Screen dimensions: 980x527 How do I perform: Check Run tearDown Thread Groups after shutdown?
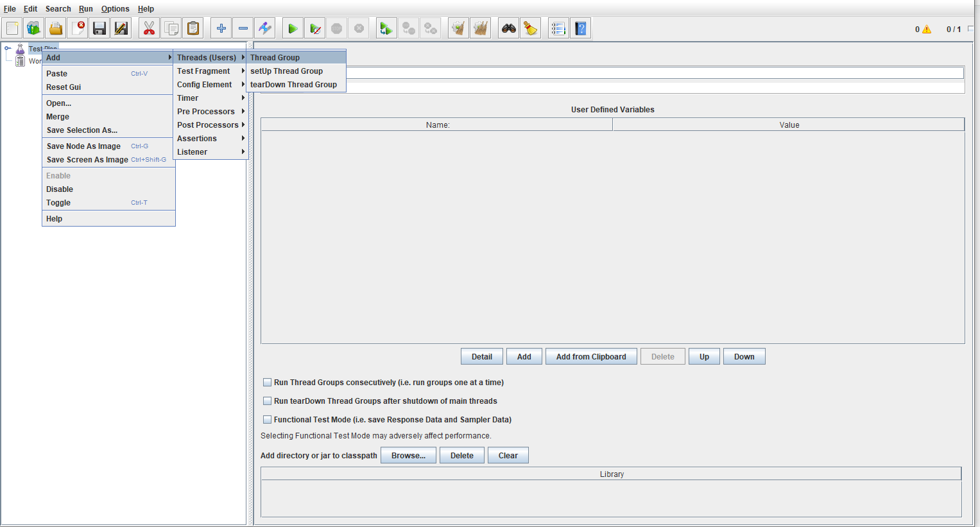pyautogui.click(x=267, y=401)
